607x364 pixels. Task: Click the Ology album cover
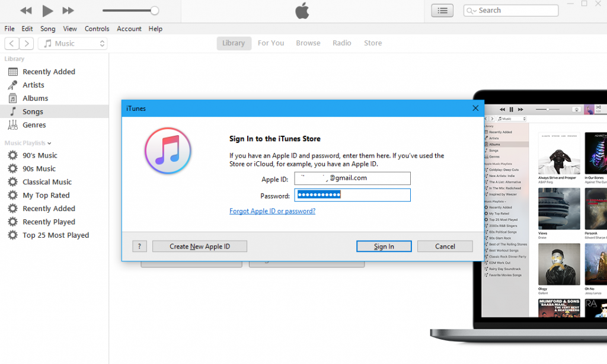(559, 264)
